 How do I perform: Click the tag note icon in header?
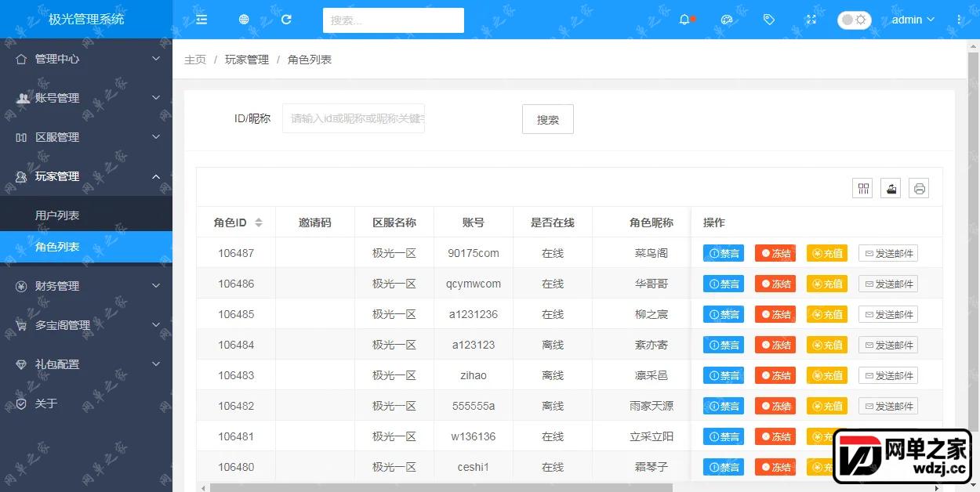(769, 20)
